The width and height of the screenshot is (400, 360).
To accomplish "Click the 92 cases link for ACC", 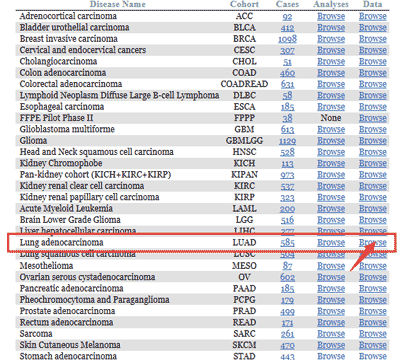I will point(287,16).
